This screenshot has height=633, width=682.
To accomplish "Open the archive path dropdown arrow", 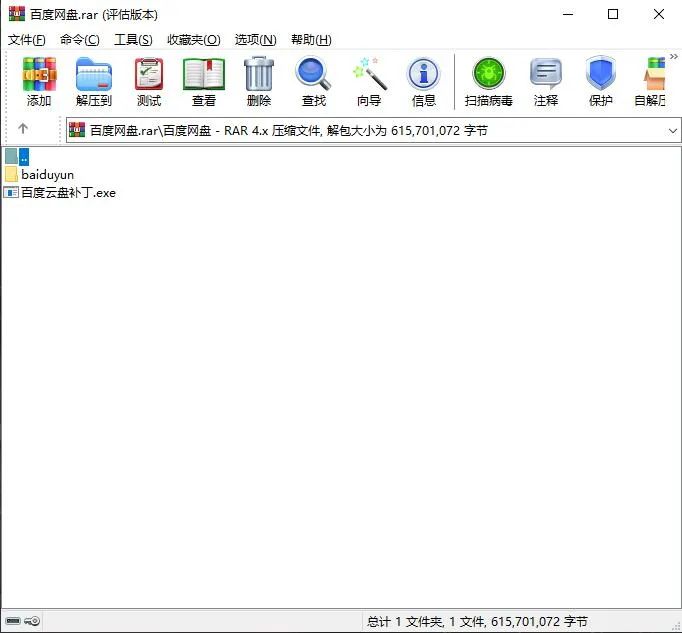I will (x=672, y=131).
